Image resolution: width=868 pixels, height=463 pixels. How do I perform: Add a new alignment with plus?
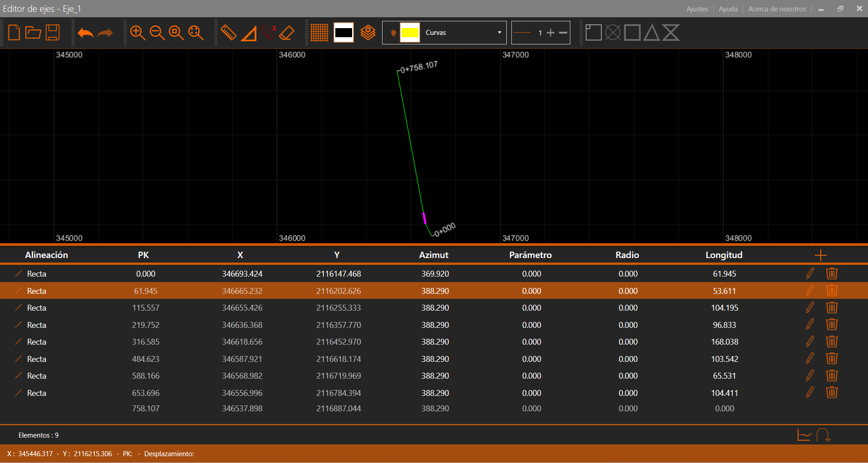tap(820, 255)
